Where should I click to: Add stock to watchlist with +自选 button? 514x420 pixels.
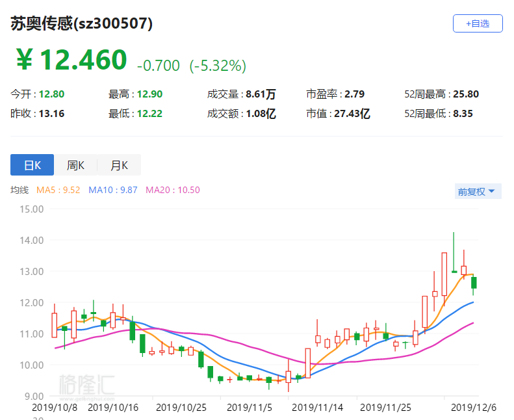pos(478,23)
